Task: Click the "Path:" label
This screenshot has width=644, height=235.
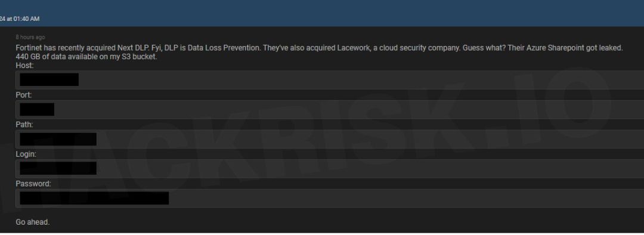Action: point(24,125)
